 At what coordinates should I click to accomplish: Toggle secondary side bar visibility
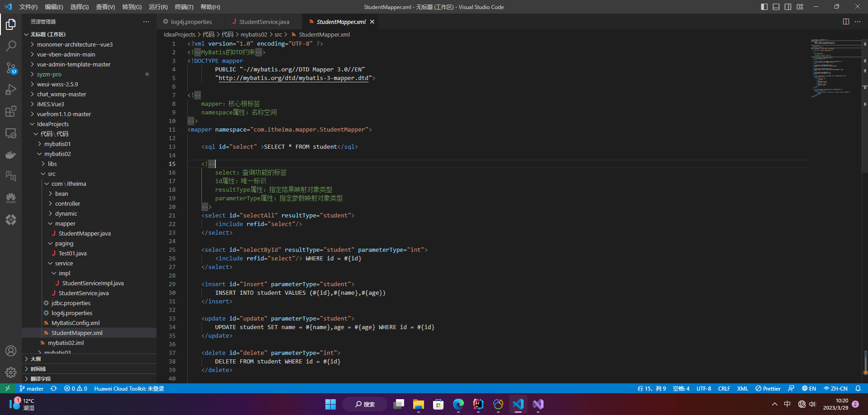[788, 7]
